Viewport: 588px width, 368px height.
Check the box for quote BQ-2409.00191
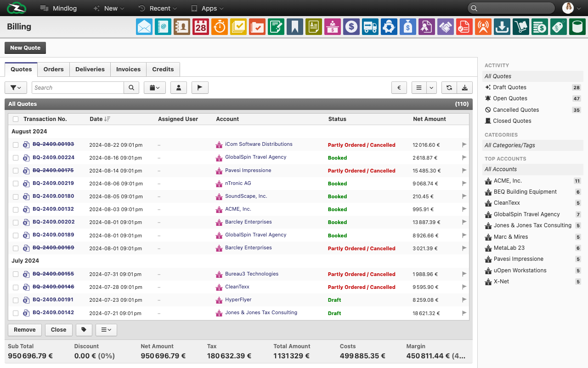(16, 300)
